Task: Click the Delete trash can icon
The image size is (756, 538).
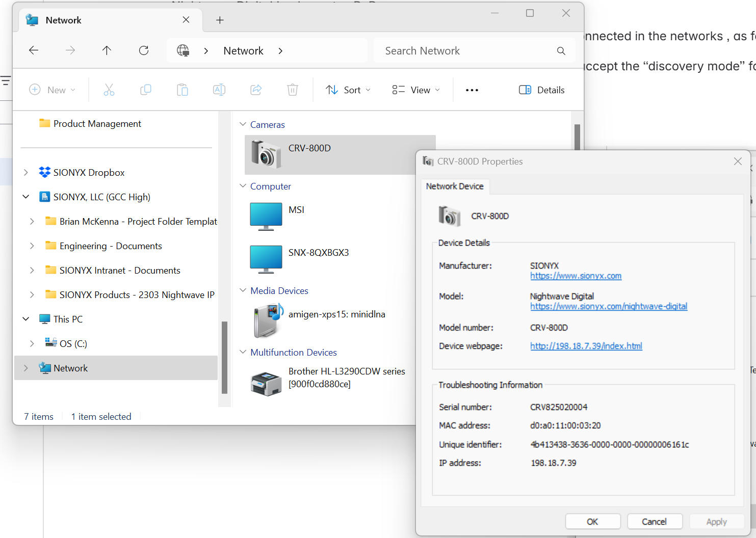Action: tap(293, 90)
